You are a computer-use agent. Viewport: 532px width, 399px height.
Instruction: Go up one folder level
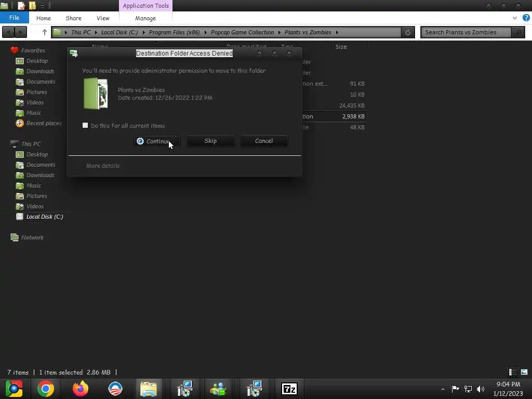pos(45,32)
